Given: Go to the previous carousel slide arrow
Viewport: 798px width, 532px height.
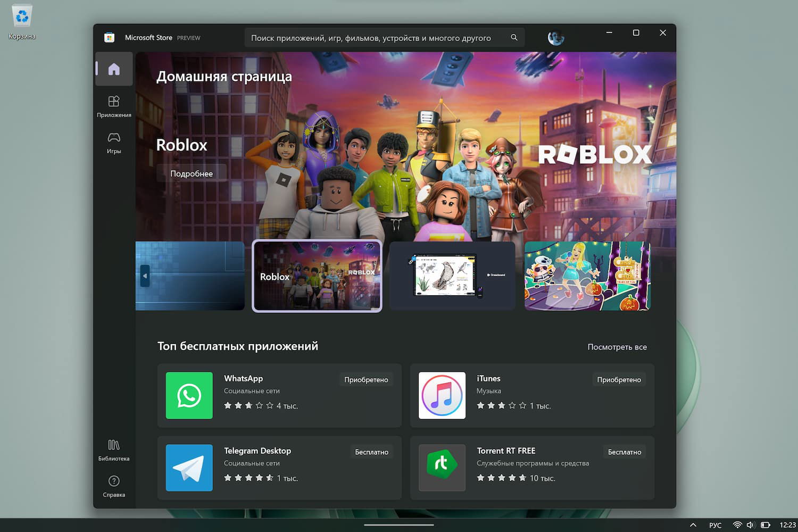Looking at the screenshot, I should 145,276.
